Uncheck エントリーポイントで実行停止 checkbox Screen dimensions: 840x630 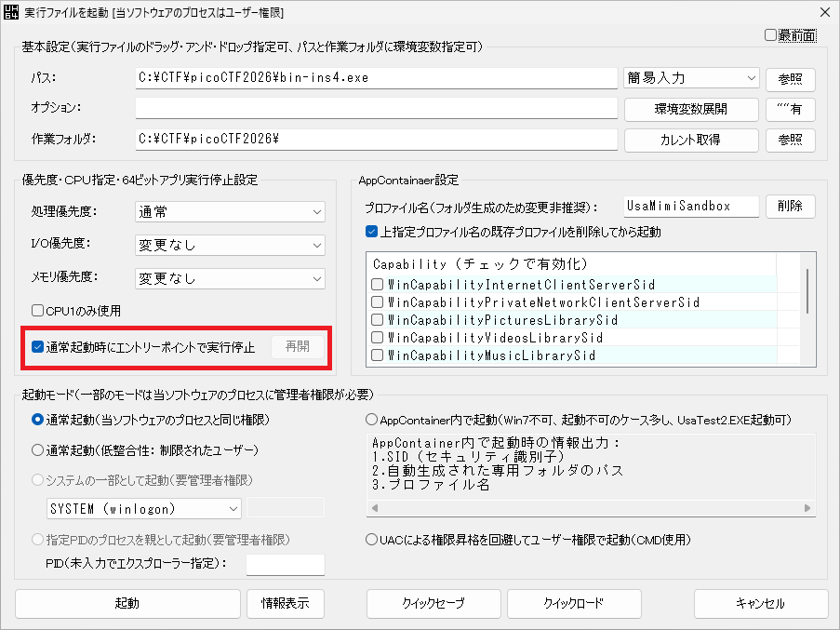tap(38, 347)
